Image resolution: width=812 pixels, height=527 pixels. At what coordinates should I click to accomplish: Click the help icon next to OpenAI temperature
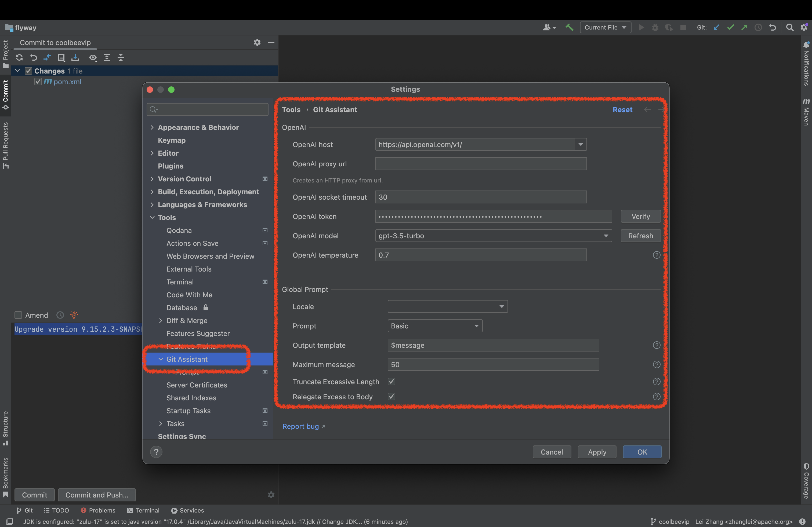pos(656,254)
